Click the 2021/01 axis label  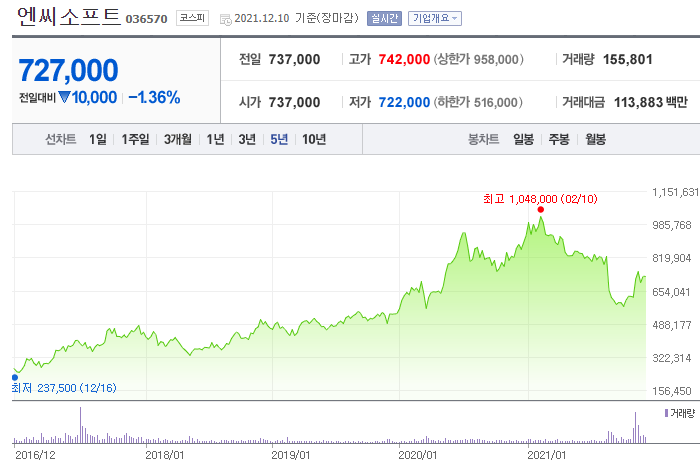[x=546, y=455]
